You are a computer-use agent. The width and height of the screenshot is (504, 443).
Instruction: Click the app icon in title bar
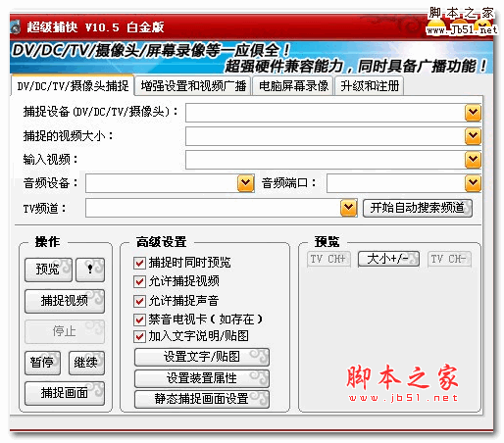[15, 27]
